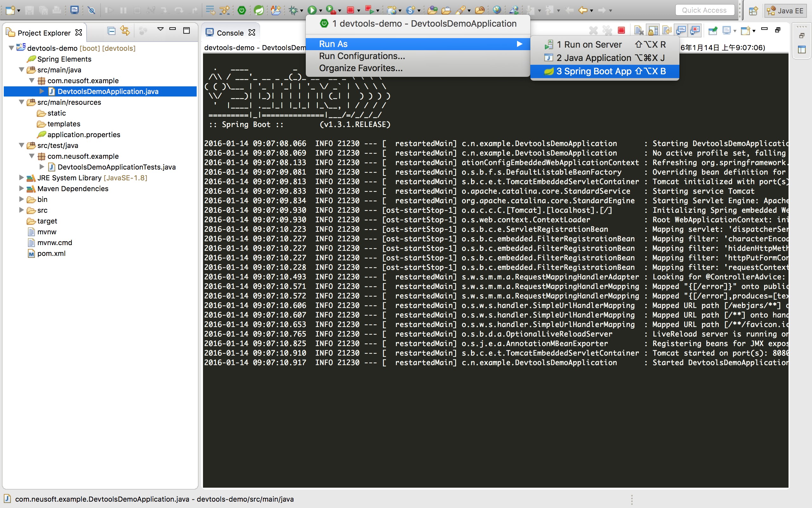This screenshot has width=812, height=508.
Task: Click the Open Type folder icon
Action: click(x=433, y=10)
